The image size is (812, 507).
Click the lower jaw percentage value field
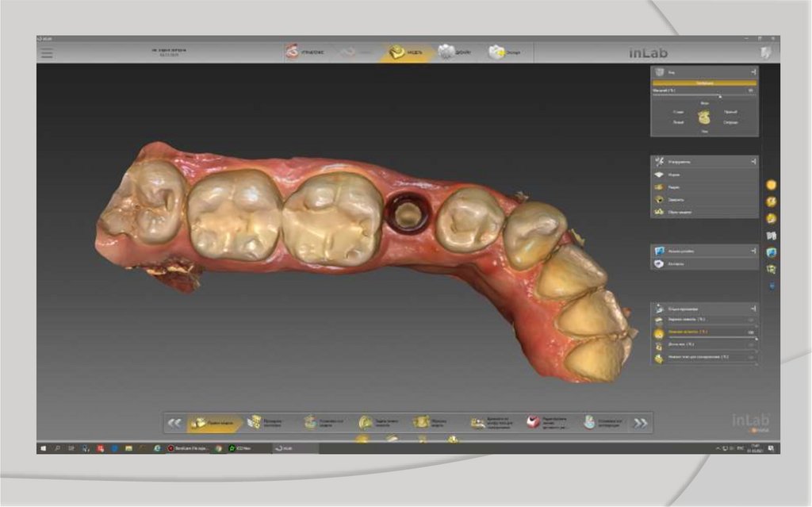click(x=750, y=332)
